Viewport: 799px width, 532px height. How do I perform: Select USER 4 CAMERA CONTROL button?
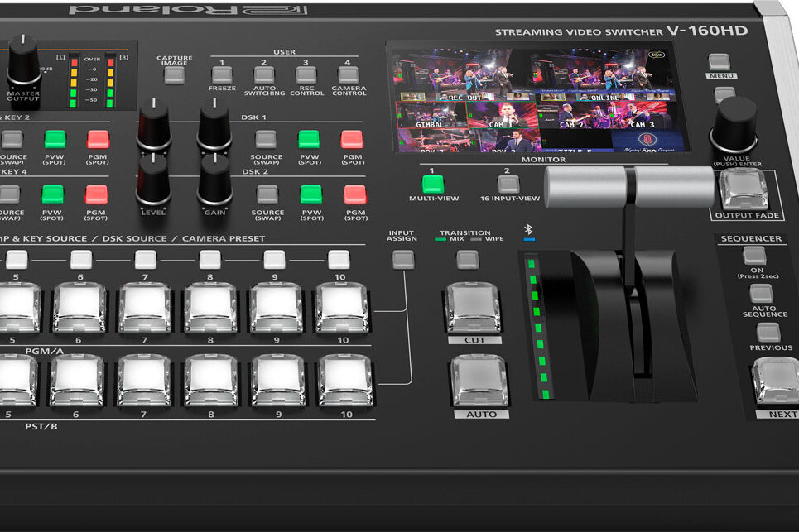[349, 75]
